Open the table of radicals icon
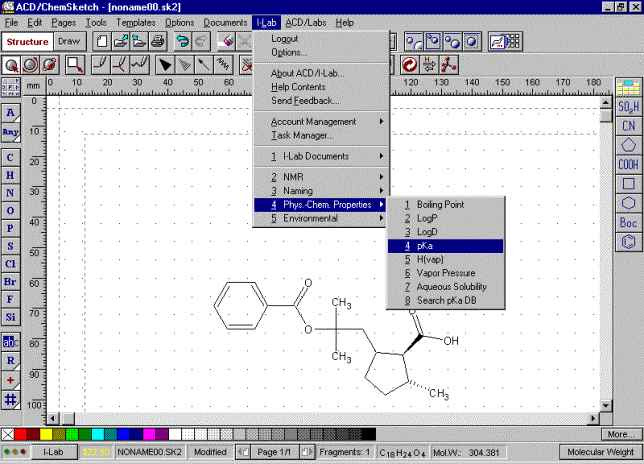 (628, 87)
